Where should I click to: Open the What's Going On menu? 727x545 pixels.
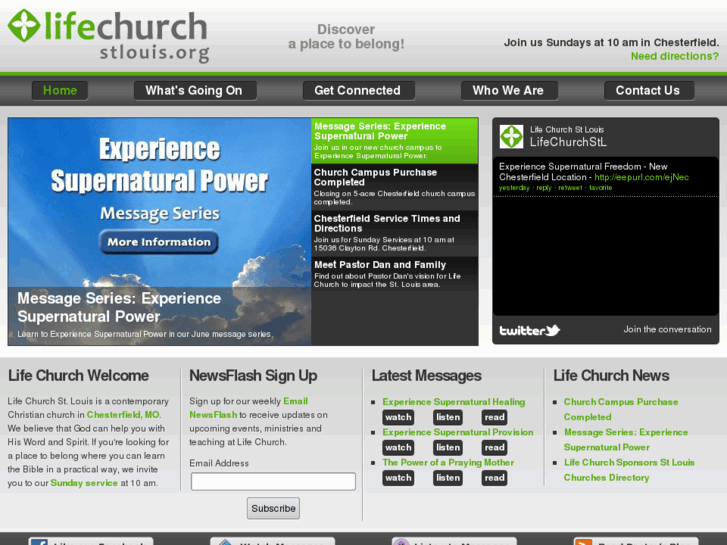(195, 90)
